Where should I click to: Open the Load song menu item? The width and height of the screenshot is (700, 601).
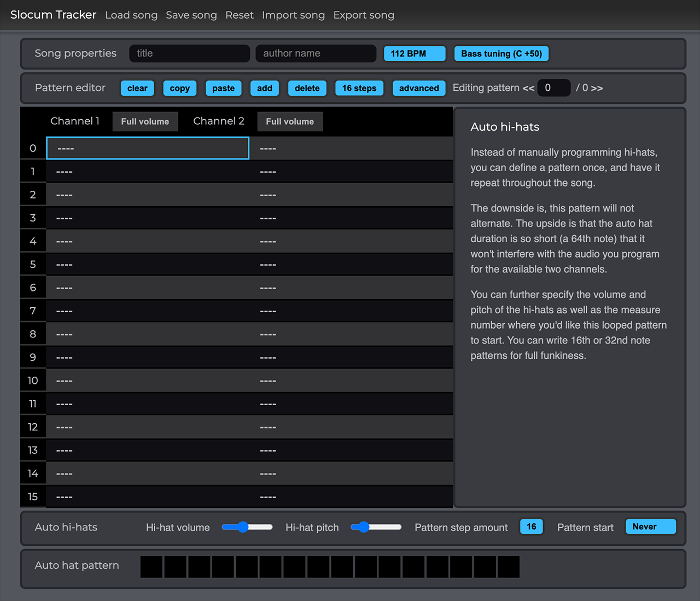pos(131,15)
